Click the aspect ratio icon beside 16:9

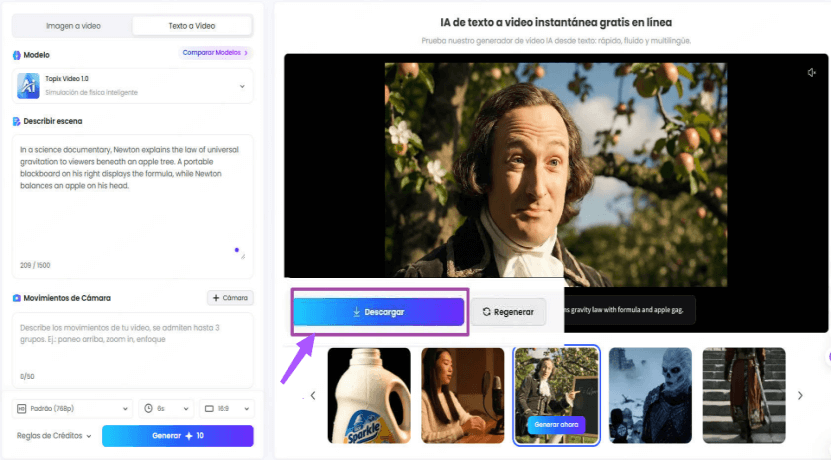tap(209, 409)
